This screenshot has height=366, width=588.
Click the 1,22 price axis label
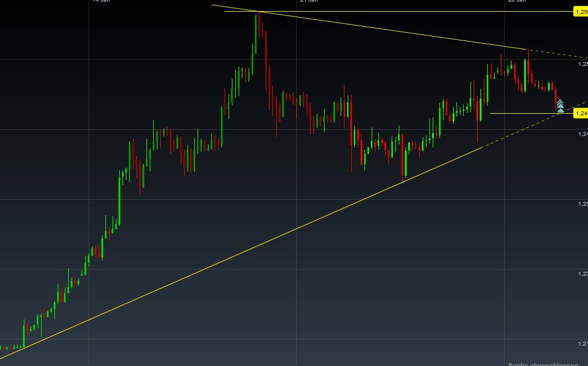[x=582, y=273]
